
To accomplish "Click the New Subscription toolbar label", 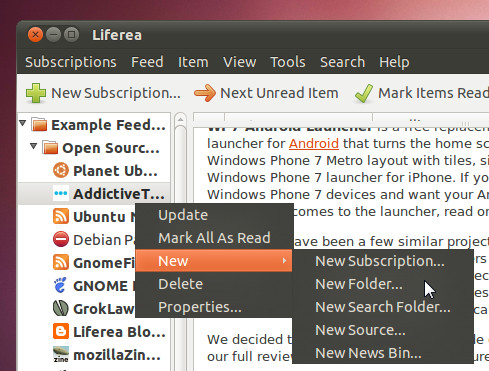I will coord(116,93).
